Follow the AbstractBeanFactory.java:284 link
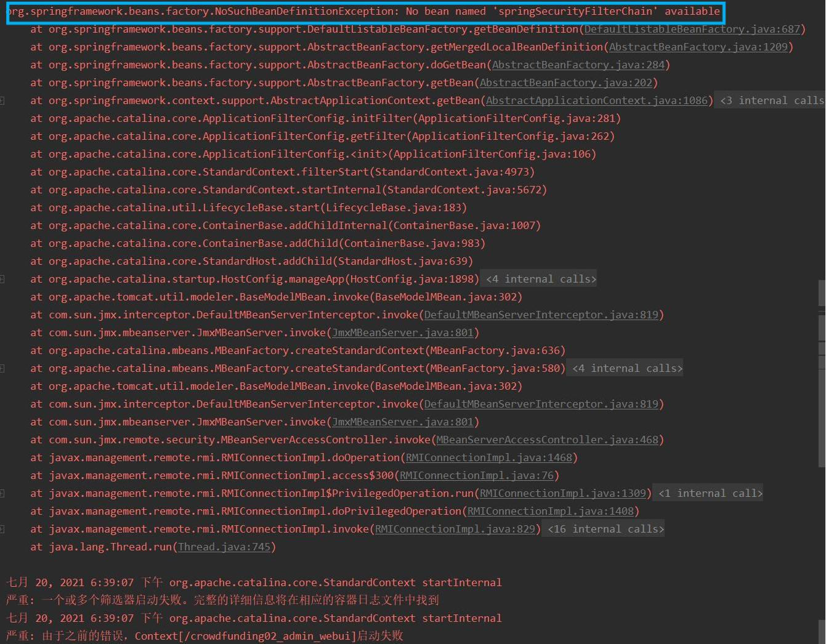Screen dimensions: 826x644 578,65
